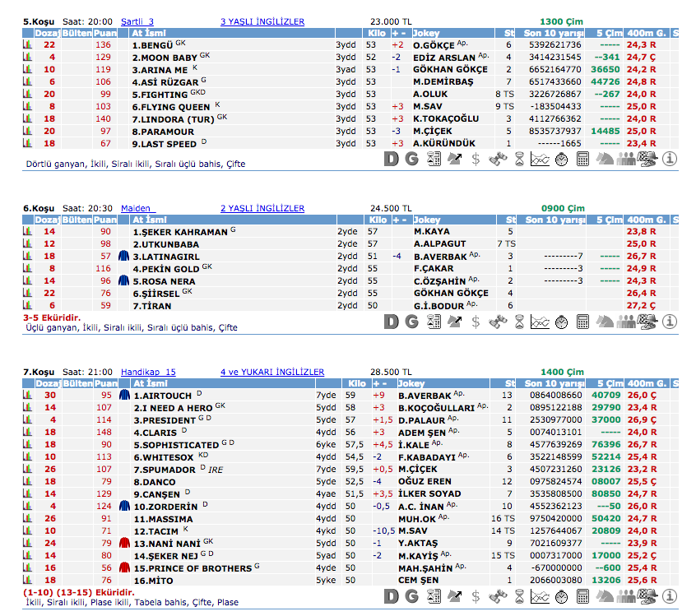Click the stopwatch icon under race 6

click(560, 321)
